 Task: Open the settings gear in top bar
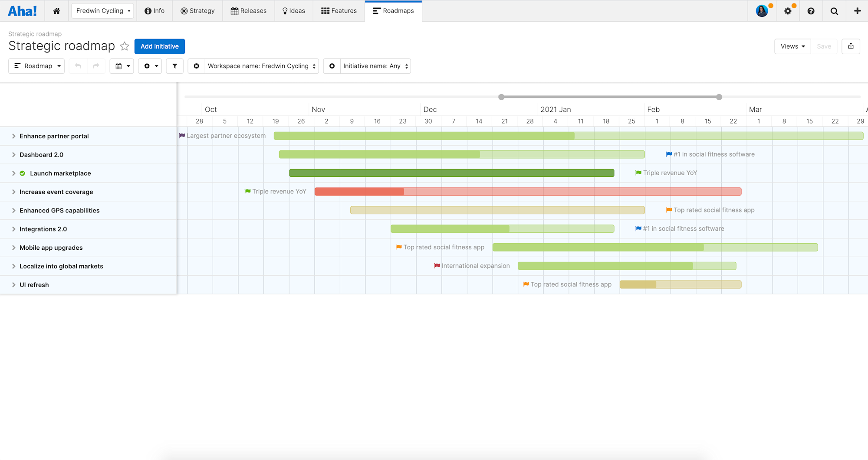pos(788,11)
